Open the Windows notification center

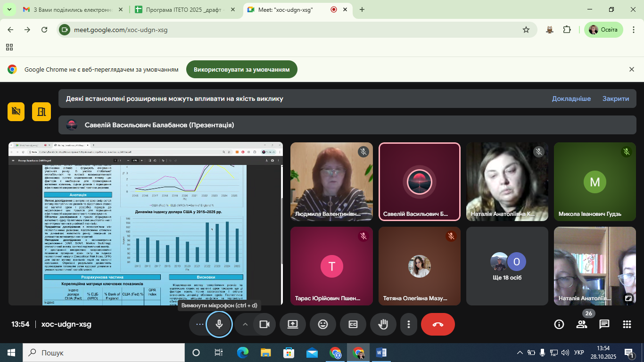click(x=628, y=353)
